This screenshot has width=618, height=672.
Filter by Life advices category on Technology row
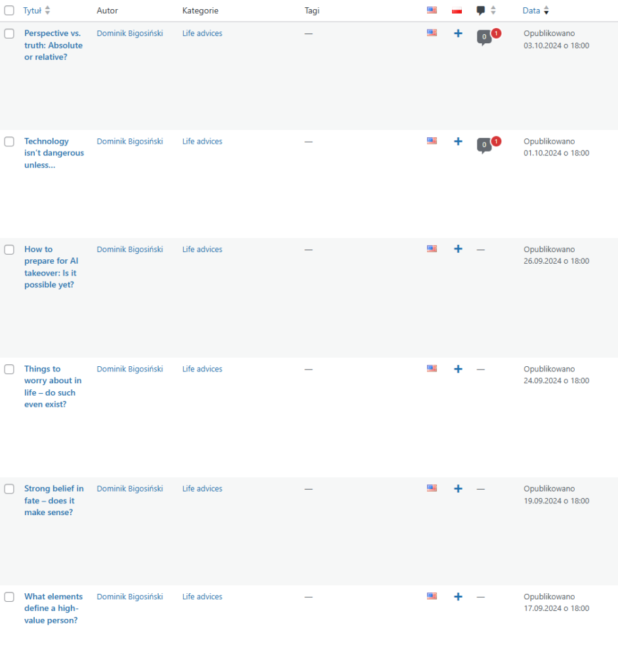(202, 141)
